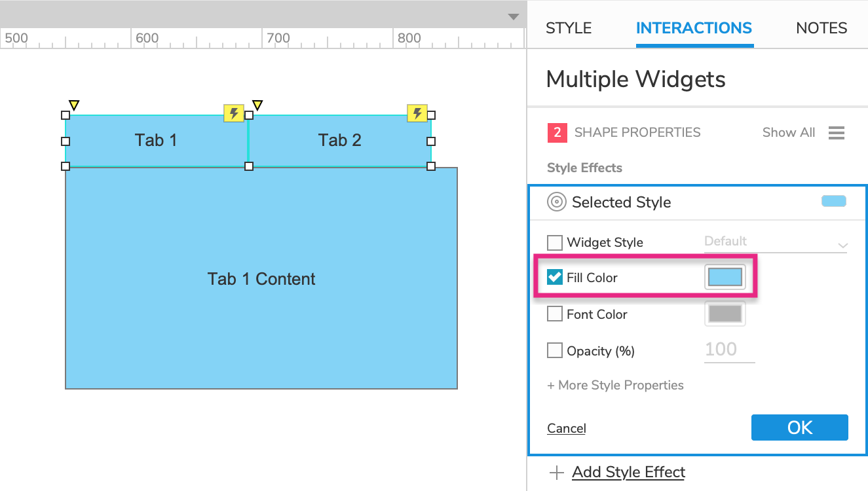
Task: Expand More Style Properties
Action: point(615,385)
